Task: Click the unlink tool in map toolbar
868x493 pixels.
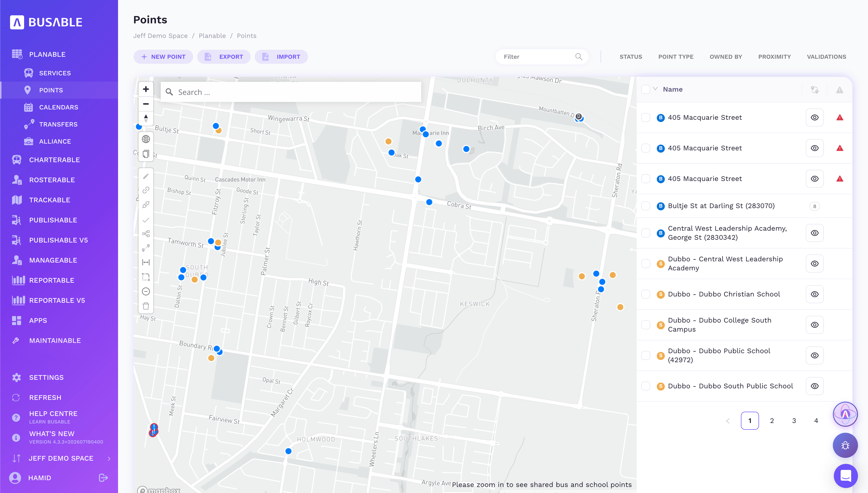Action: click(146, 205)
